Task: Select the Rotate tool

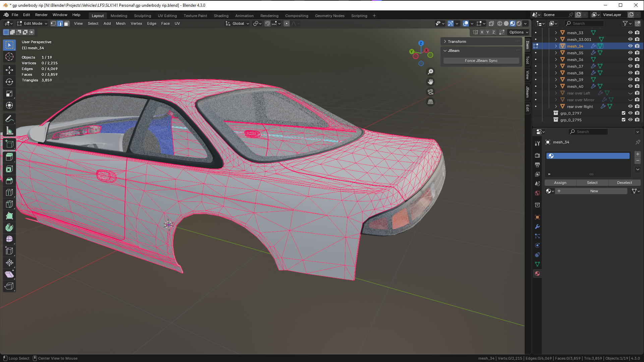Action: point(9,82)
